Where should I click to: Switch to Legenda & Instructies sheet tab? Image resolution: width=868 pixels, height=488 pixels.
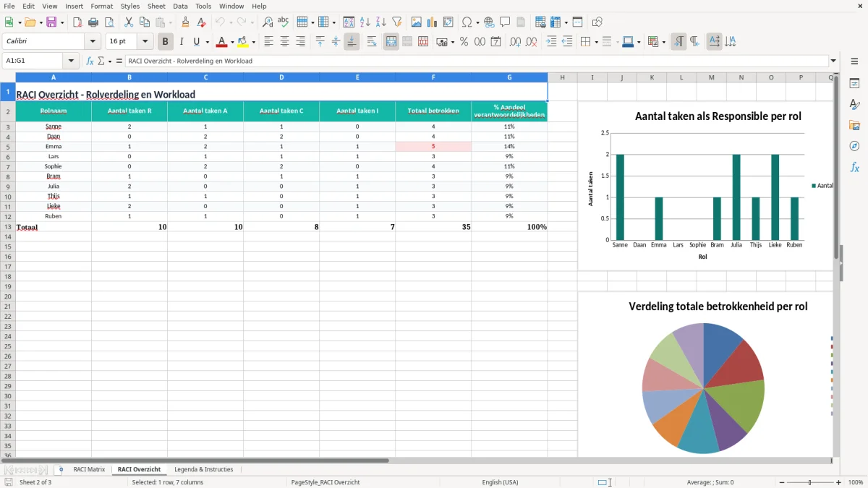[203, 469]
